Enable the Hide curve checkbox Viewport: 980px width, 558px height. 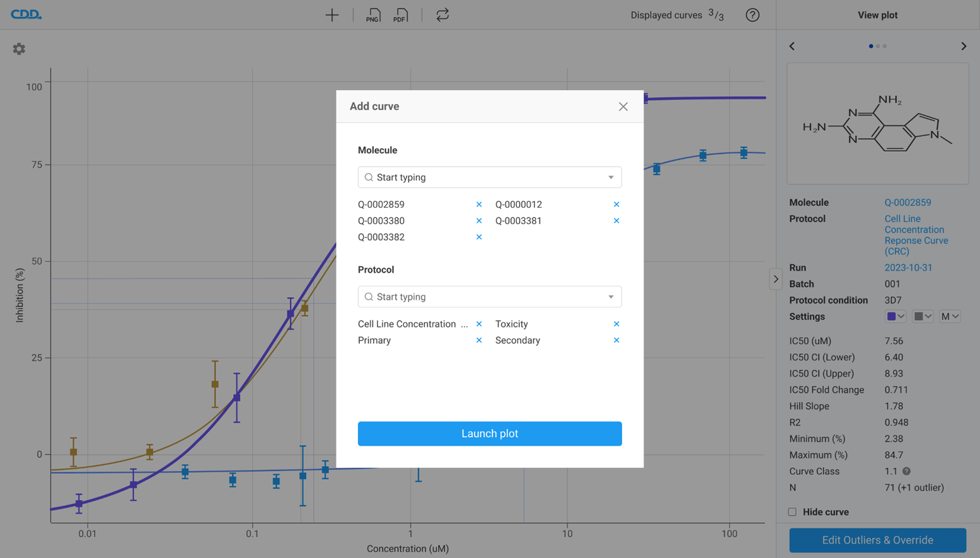point(792,512)
